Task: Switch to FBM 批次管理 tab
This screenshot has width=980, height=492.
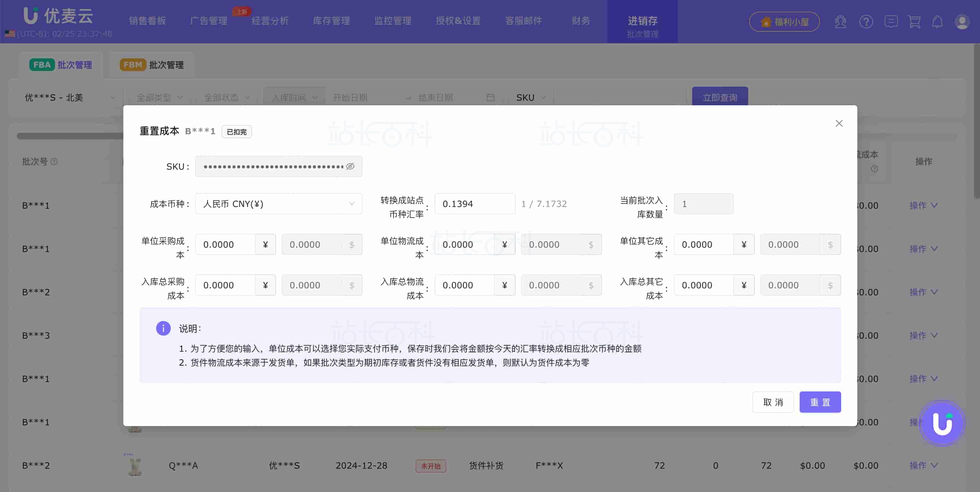Action: click(152, 65)
